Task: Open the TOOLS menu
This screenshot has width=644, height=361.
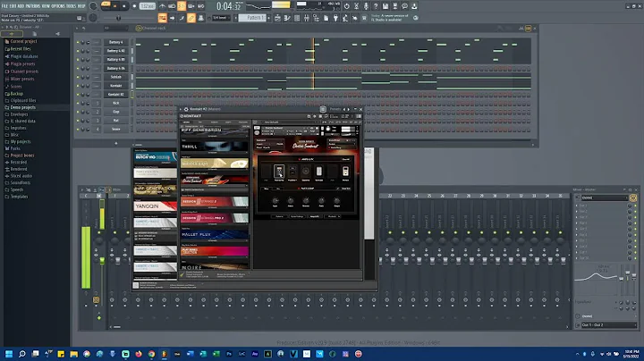Action: click(72, 6)
